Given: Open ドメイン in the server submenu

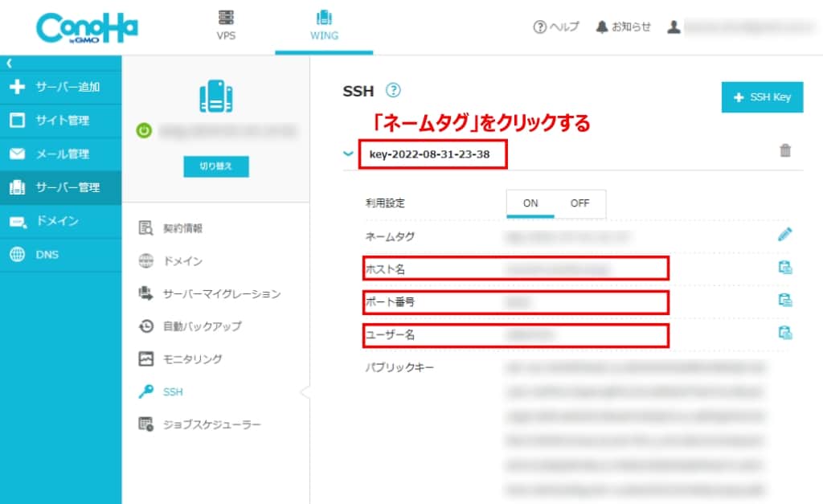Looking at the screenshot, I should [x=171, y=261].
